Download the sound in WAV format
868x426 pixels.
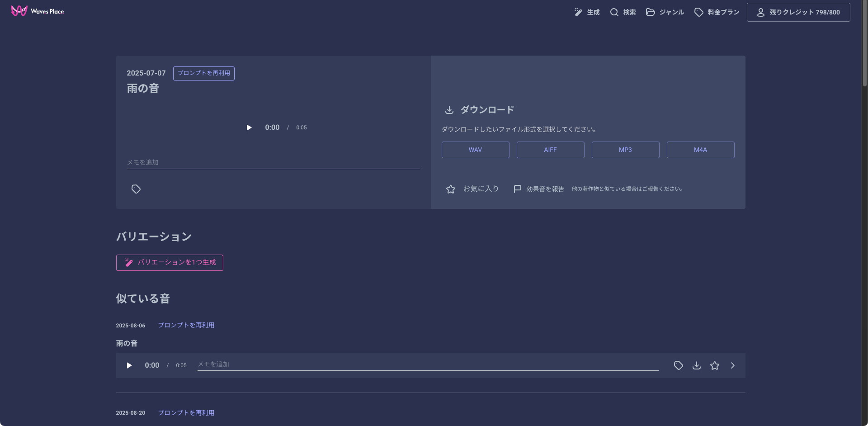(x=475, y=150)
